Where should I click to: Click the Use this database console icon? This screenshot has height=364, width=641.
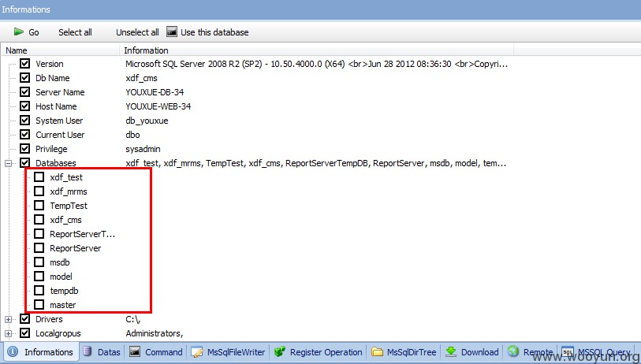click(172, 32)
